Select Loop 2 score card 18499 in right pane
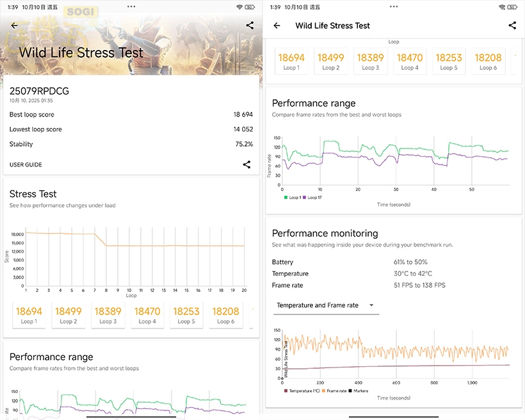The height and width of the screenshot is (420, 525). coord(330,61)
